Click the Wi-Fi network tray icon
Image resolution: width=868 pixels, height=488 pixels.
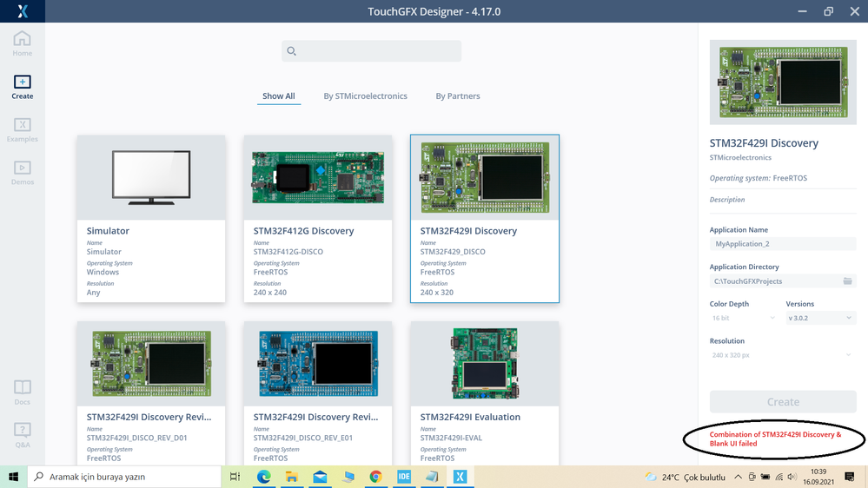tap(779, 477)
